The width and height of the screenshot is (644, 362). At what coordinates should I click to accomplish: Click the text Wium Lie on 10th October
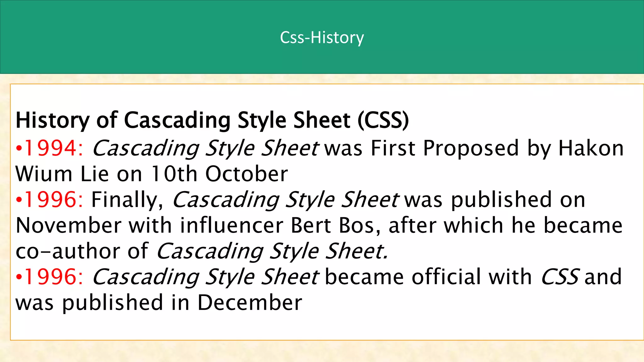pyautogui.click(x=152, y=173)
